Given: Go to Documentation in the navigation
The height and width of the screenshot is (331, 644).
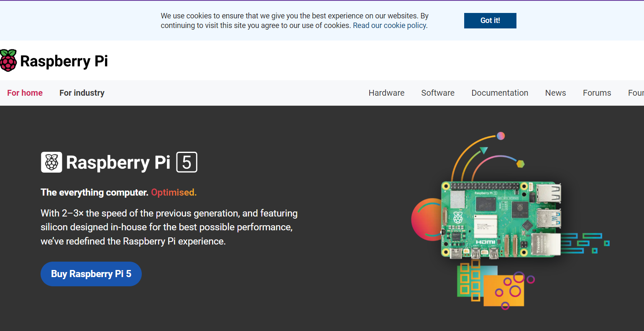Looking at the screenshot, I should tap(500, 93).
